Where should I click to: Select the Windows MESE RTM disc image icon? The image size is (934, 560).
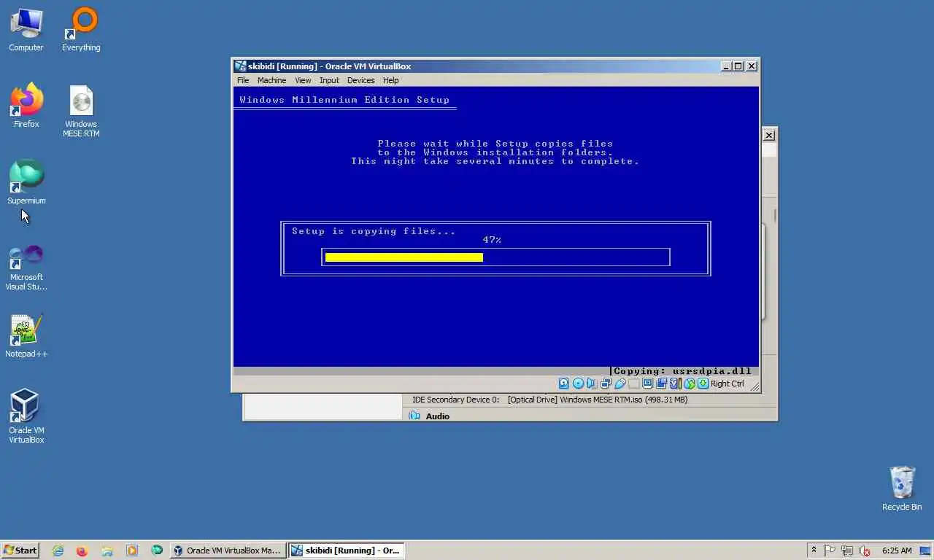click(x=81, y=112)
